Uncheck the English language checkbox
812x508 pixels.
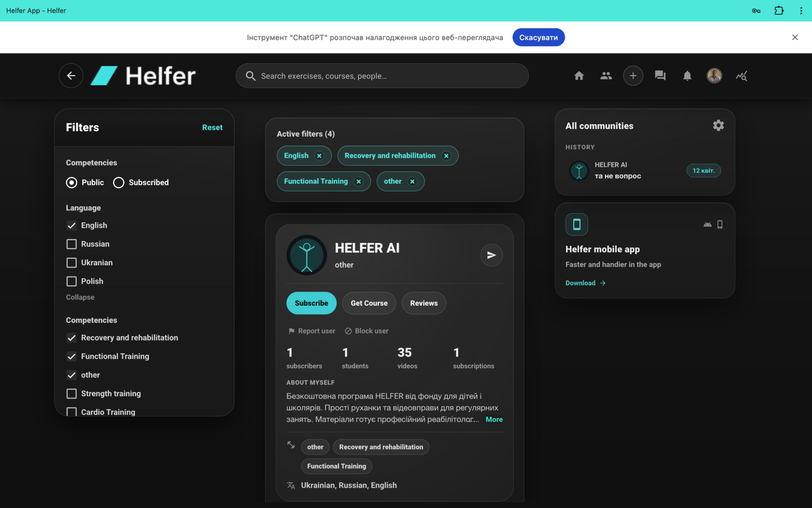click(72, 225)
